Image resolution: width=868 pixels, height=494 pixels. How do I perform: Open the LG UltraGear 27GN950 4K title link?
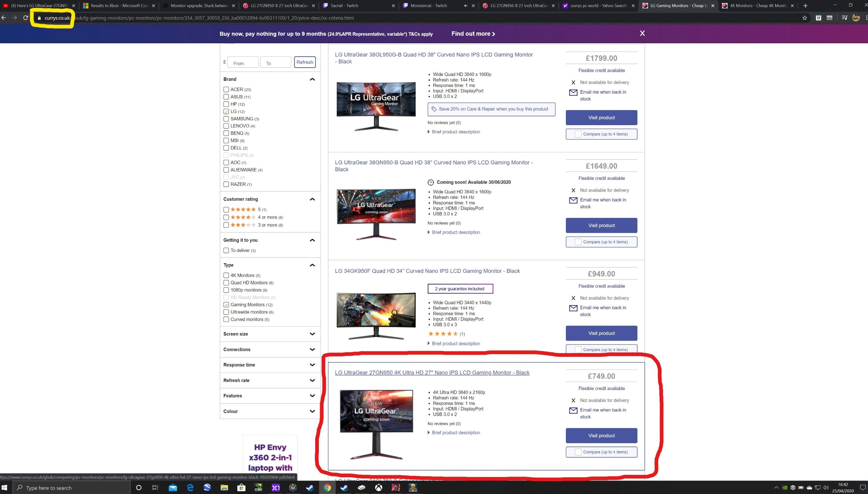tap(432, 372)
